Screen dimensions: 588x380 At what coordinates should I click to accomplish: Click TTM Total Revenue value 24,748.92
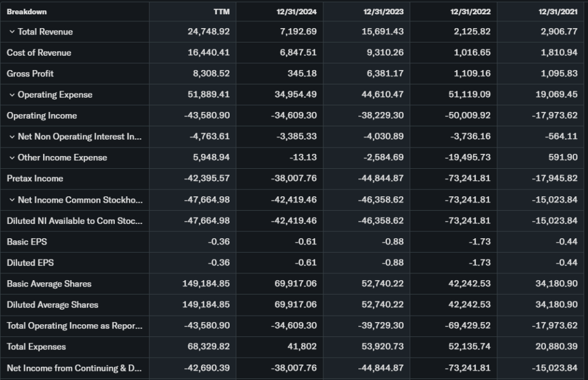(209, 32)
